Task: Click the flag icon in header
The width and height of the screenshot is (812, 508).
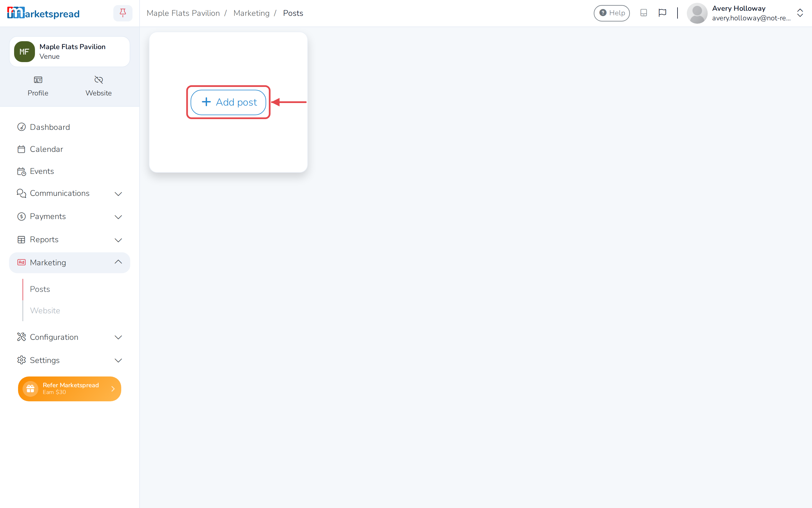Action: point(662,13)
